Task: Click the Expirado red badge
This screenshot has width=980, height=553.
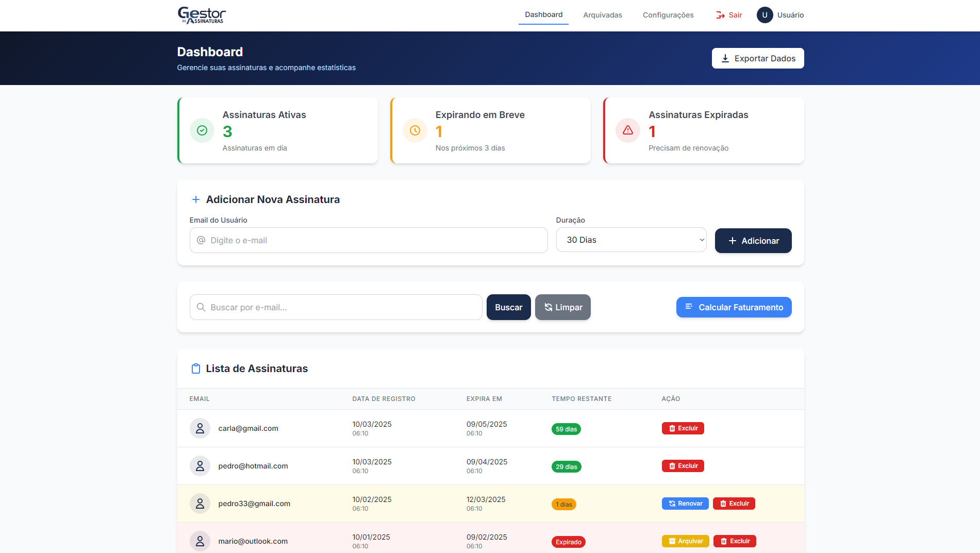Action: [568, 542]
